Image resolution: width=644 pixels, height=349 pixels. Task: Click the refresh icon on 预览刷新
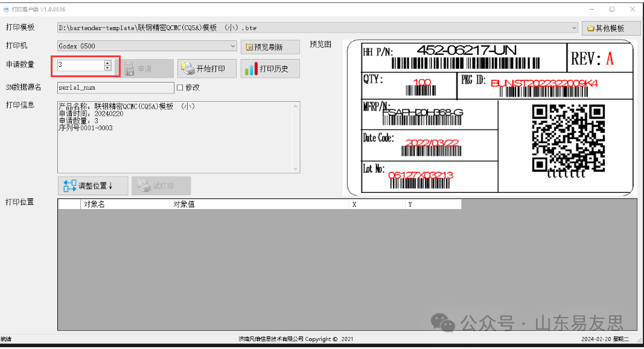coord(249,47)
